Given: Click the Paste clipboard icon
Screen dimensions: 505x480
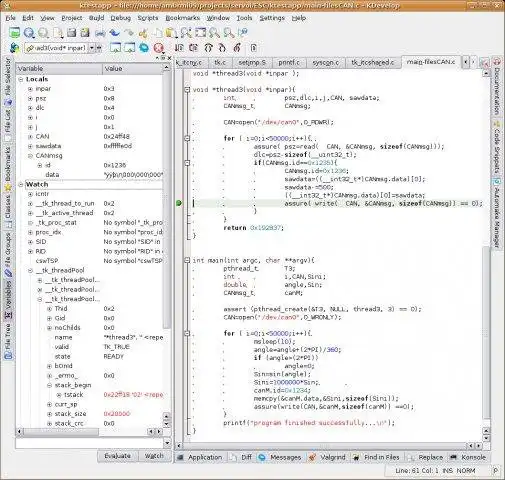Looking at the screenshot, I should coord(171,33).
